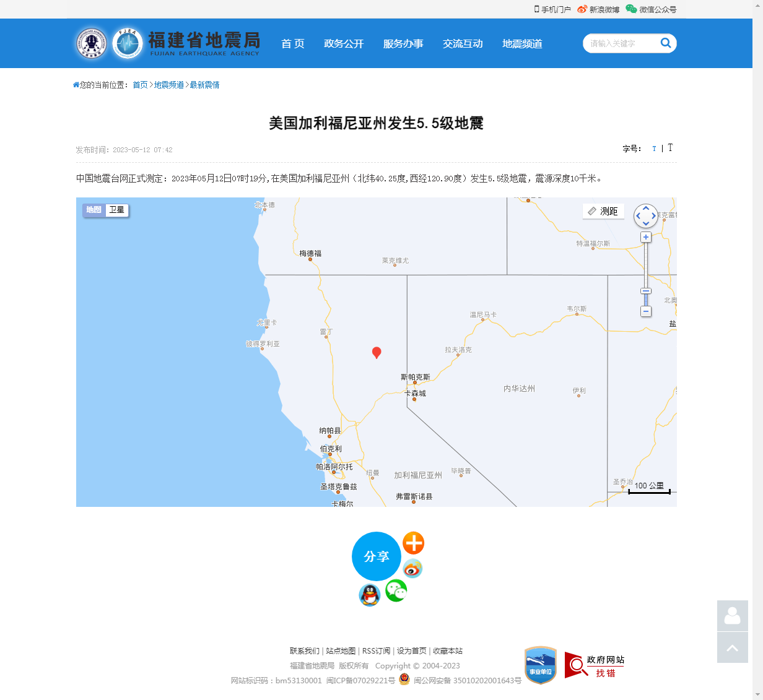Switch map to 卫星 satellite view
Image resolution: width=763 pixels, height=700 pixels.
point(117,210)
